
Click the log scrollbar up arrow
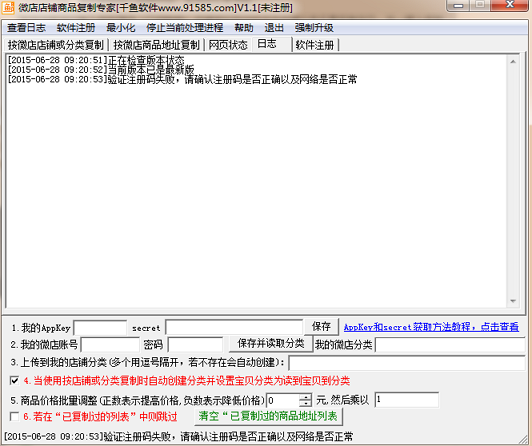click(x=513, y=61)
